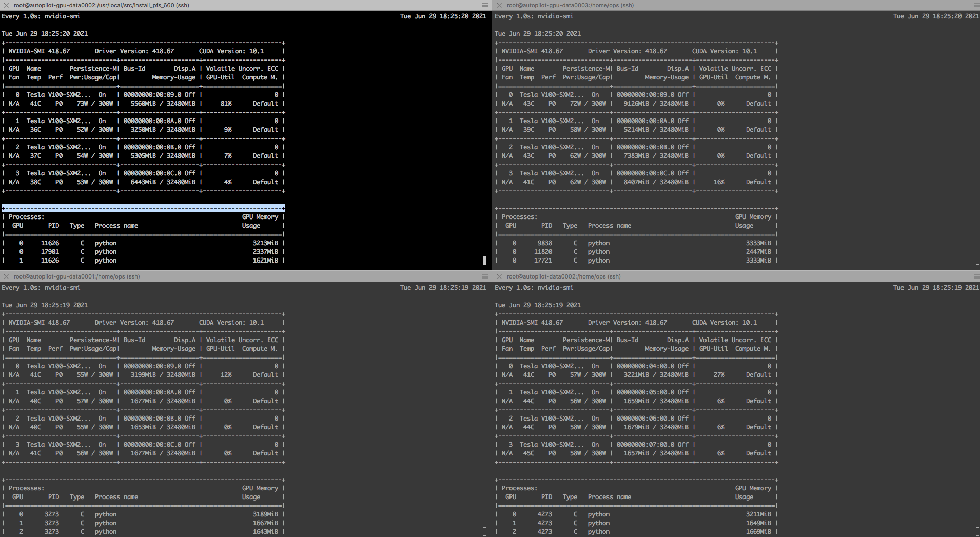Click process memory '2447MiB'

point(758,252)
